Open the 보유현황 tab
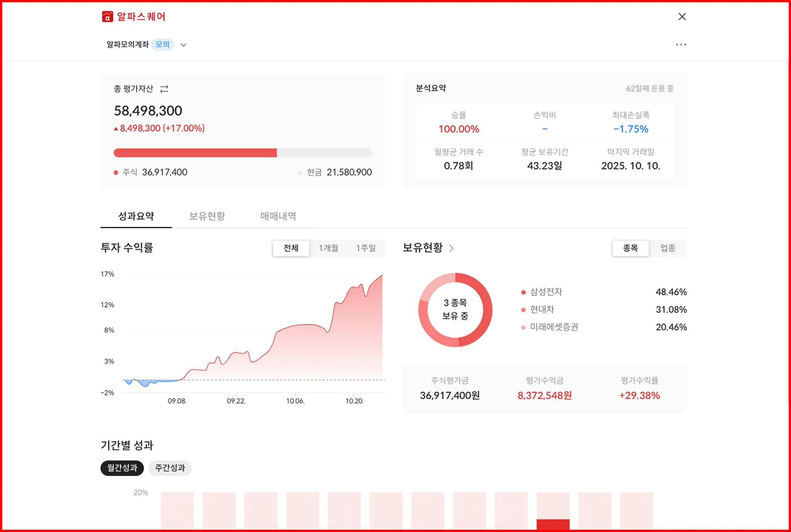The width and height of the screenshot is (791, 532). click(207, 216)
